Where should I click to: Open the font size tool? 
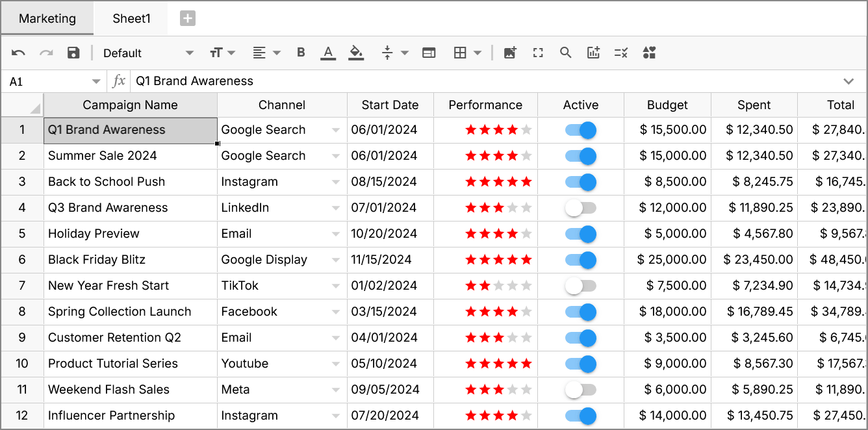tap(216, 53)
